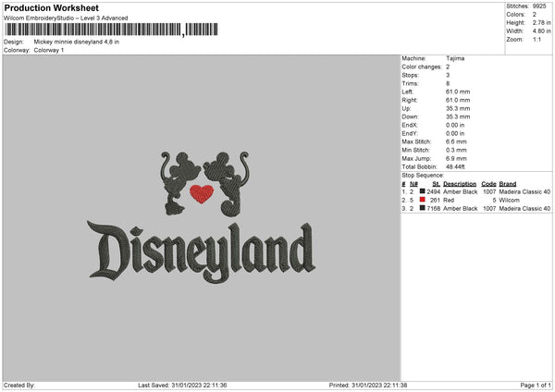
Task: Click the Color changes value
Action: coord(448,67)
